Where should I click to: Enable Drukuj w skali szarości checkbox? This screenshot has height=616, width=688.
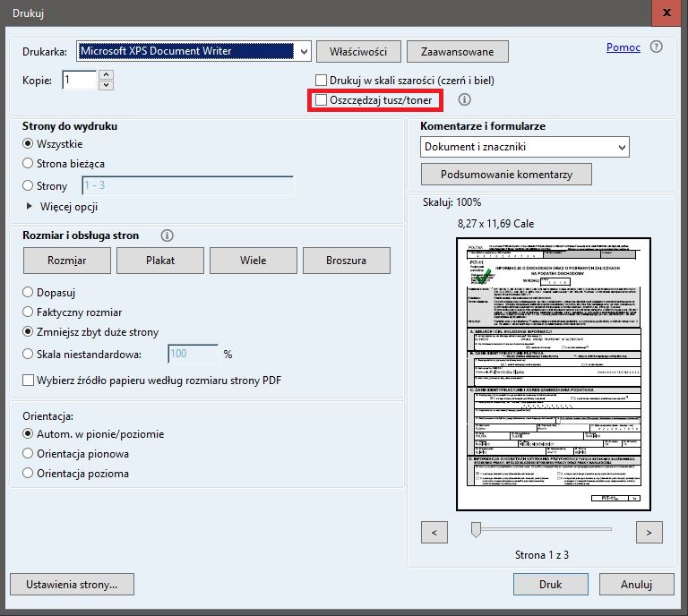(x=322, y=80)
